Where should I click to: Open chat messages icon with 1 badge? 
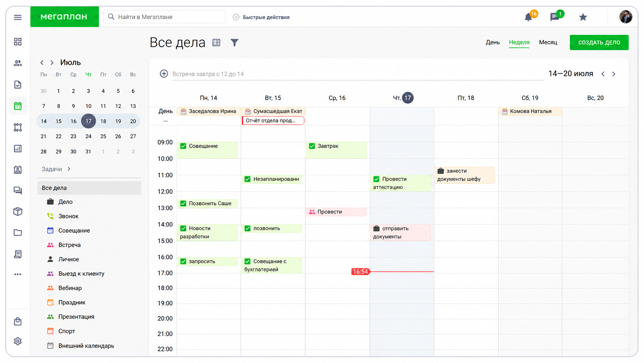tap(555, 17)
